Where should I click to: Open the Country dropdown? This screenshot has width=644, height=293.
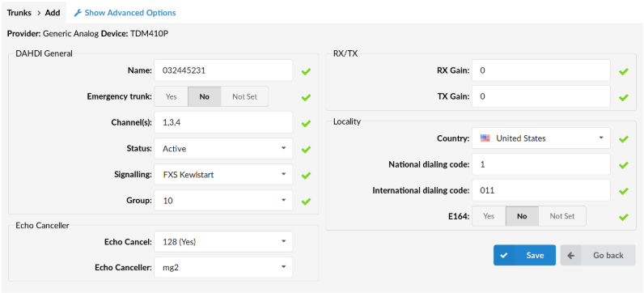541,138
